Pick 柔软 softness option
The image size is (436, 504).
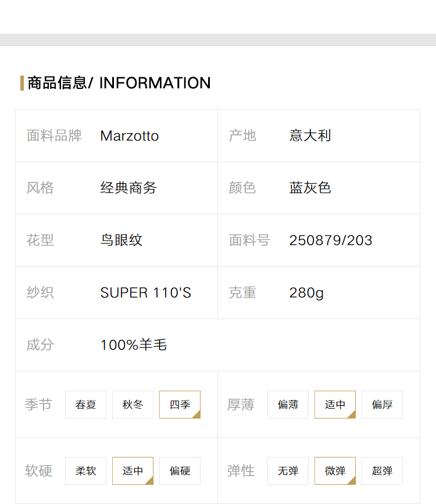[85, 470]
